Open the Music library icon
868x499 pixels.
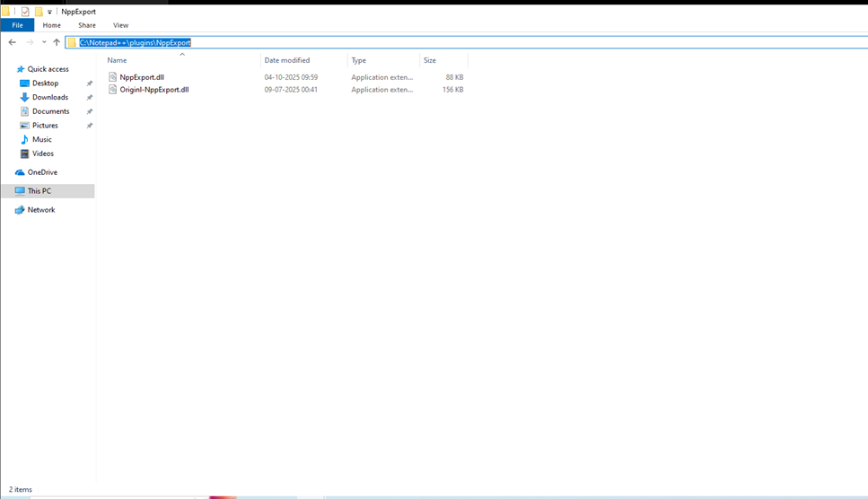pos(24,139)
